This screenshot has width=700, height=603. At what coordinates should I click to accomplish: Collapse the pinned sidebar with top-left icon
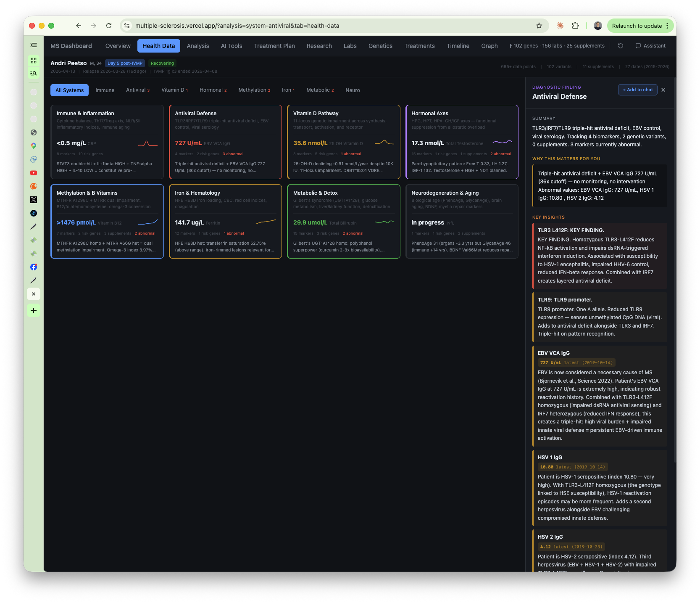click(x=34, y=45)
